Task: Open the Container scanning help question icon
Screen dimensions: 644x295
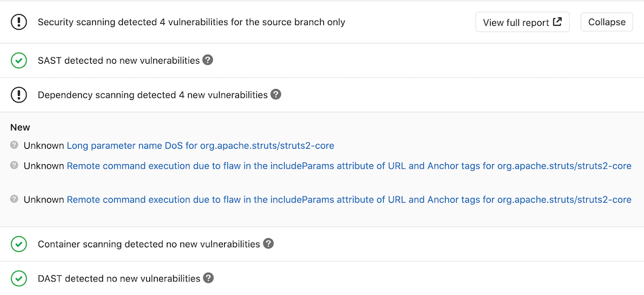Action: [269, 244]
